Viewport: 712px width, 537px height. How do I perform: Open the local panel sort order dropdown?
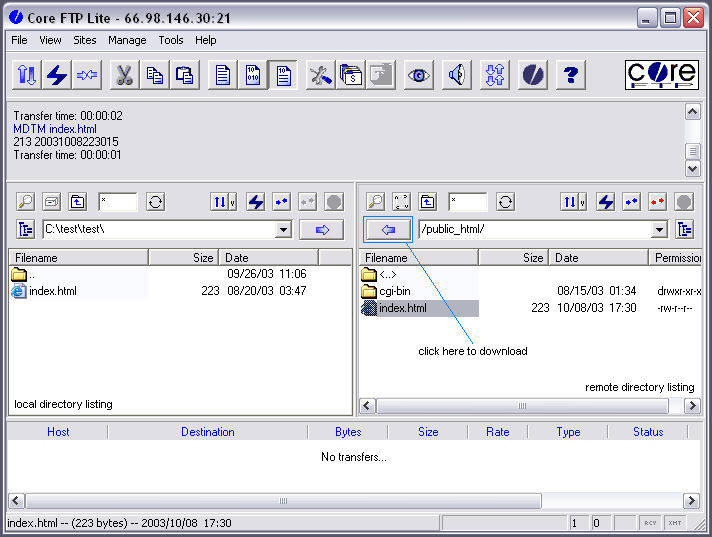coord(223,202)
